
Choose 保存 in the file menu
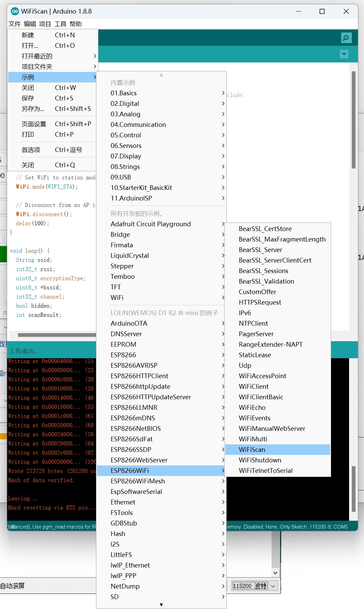coord(52,98)
